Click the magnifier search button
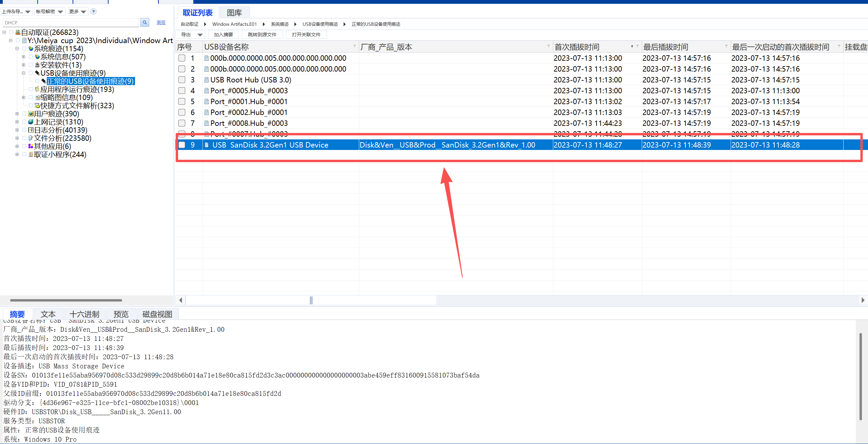868x444 pixels. tap(145, 22)
